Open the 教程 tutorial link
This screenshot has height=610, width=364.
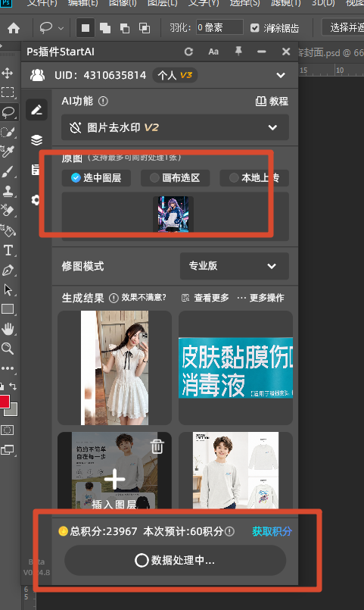tap(272, 102)
